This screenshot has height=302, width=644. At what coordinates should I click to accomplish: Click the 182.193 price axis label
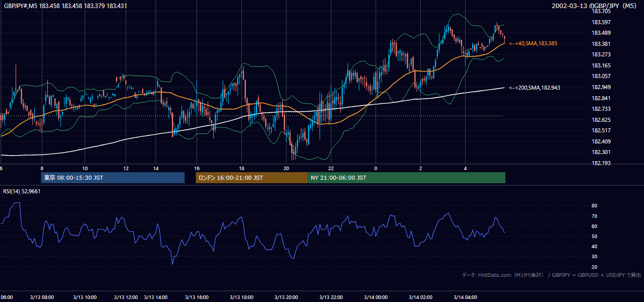click(601, 163)
